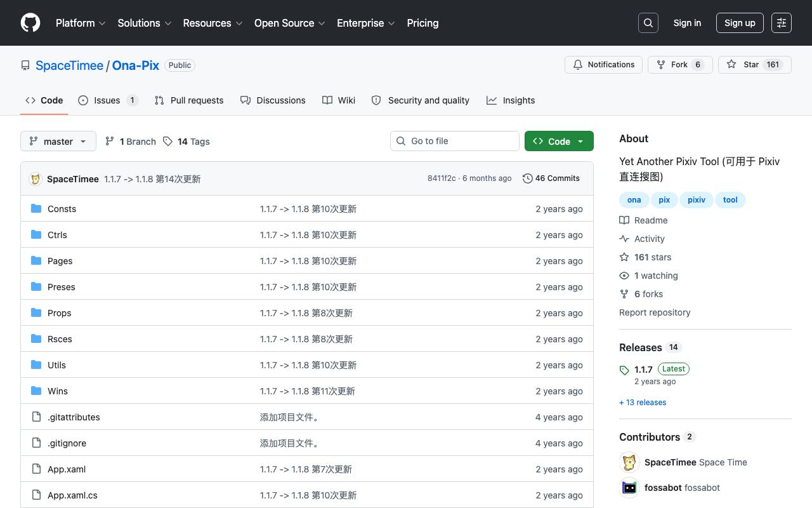The width and height of the screenshot is (812, 508).
Task: View the 161 stars link
Action: click(645, 257)
